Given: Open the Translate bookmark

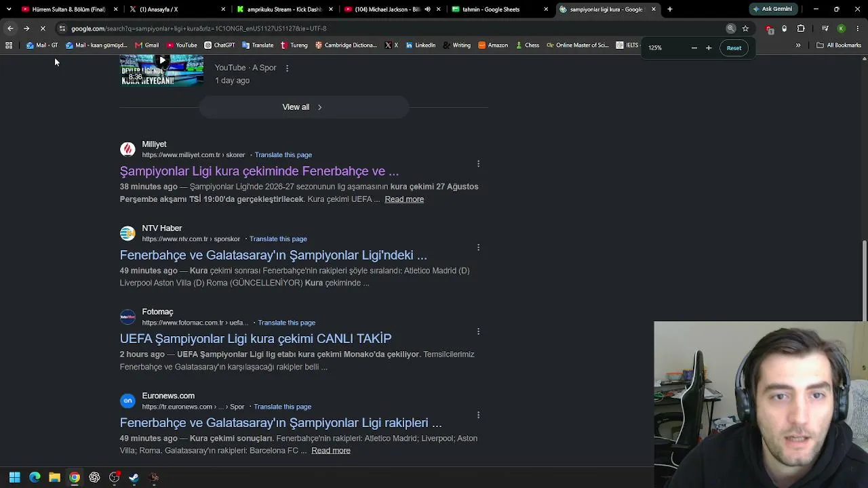Looking at the screenshot, I should (x=258, y=45).
